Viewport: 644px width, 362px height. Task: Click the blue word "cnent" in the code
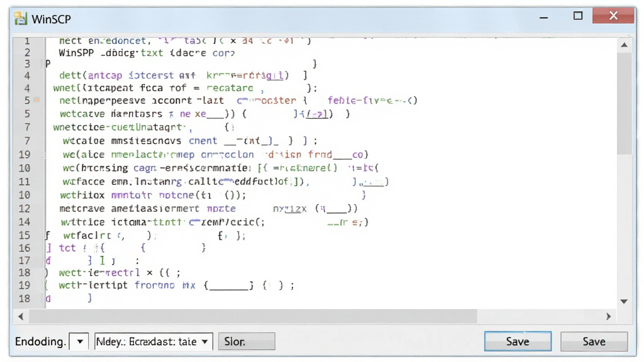click(x=203, y=141)
